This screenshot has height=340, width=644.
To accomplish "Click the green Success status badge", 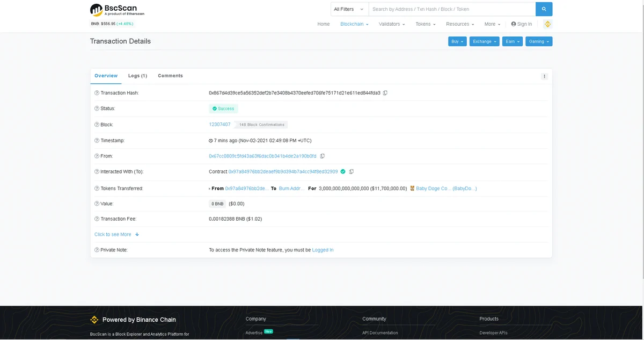I will tap(223, 108).
